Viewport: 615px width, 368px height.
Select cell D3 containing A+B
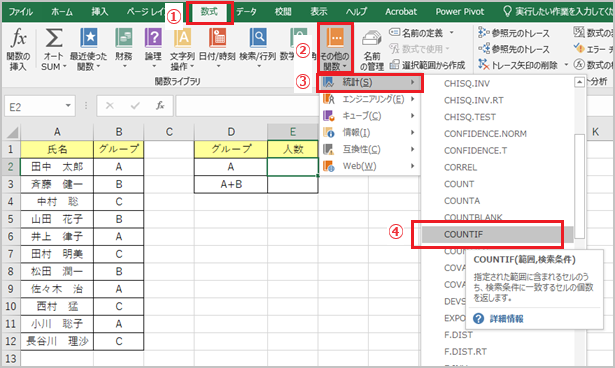(x=231, y=184)
